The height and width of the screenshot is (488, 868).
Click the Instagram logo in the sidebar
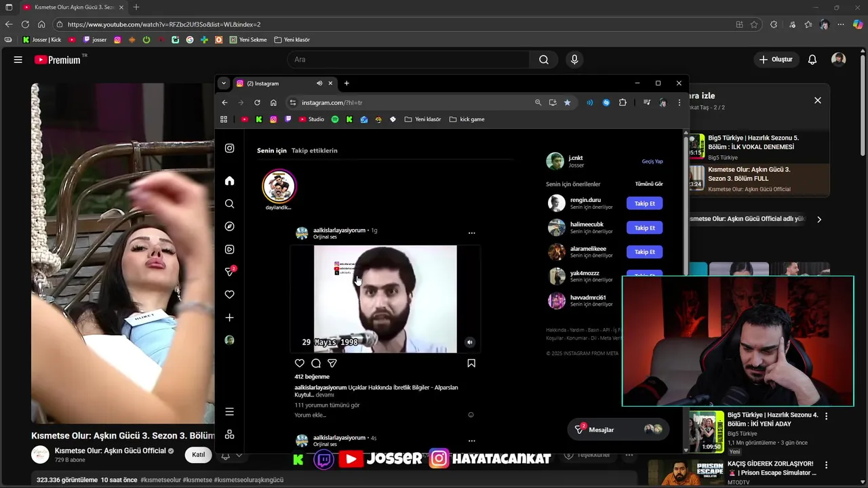tap(229, 148)
